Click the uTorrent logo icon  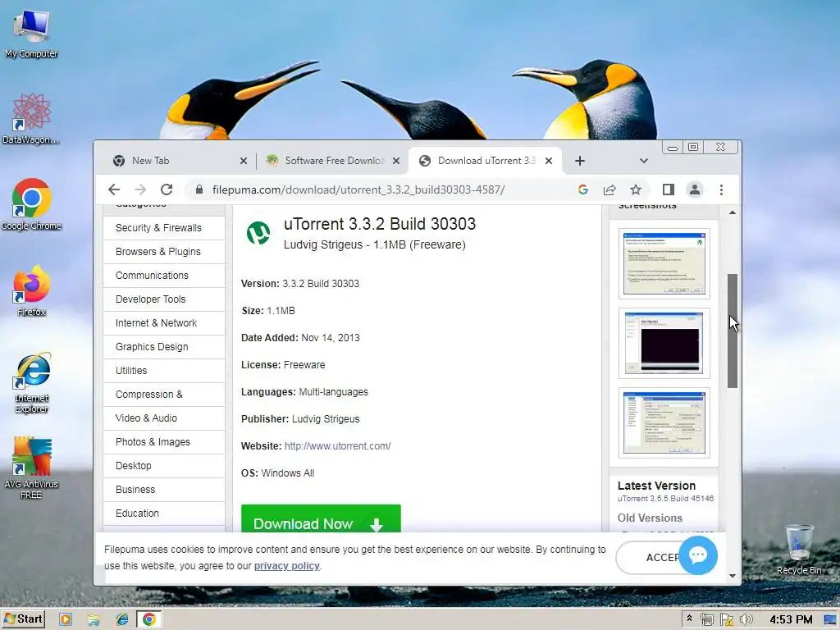[258, 234]
